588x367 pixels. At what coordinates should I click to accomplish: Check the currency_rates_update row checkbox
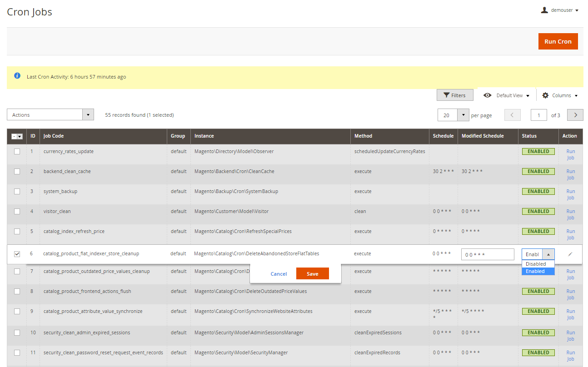[x=17, y=152]
